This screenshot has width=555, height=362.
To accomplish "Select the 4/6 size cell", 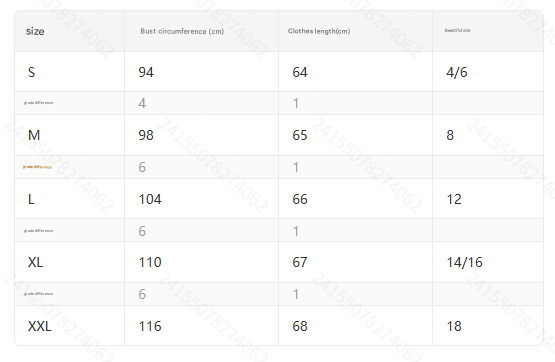I will (457, 73).
